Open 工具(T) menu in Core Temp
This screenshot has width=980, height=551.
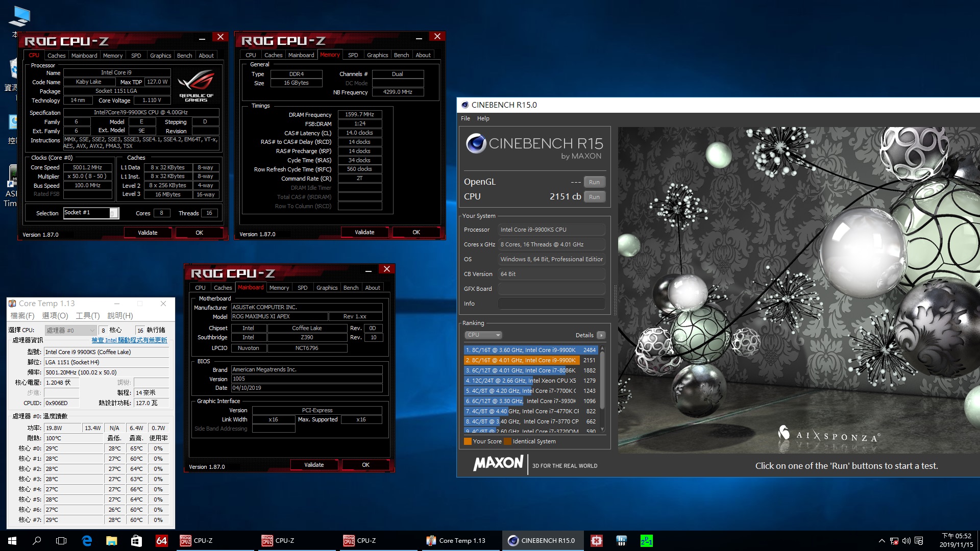(x=88, y=316)
